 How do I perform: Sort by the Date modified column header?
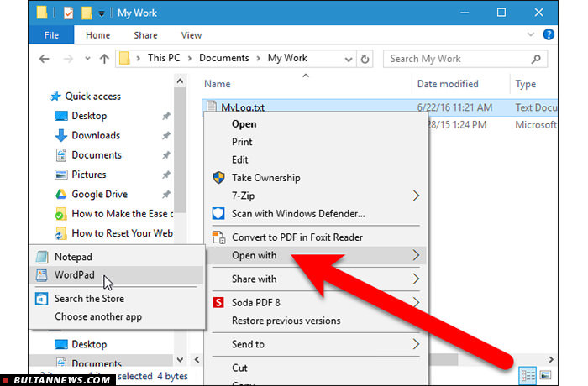coord(448,84)
